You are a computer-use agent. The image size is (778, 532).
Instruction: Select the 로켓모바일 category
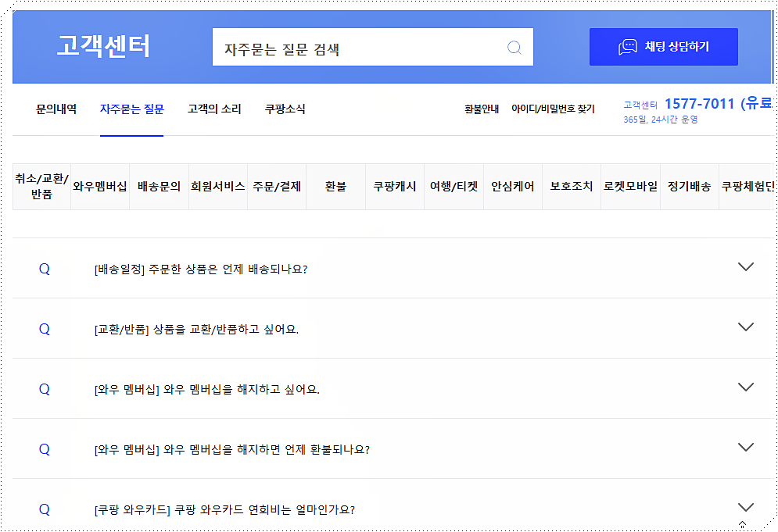pos(631,186)
